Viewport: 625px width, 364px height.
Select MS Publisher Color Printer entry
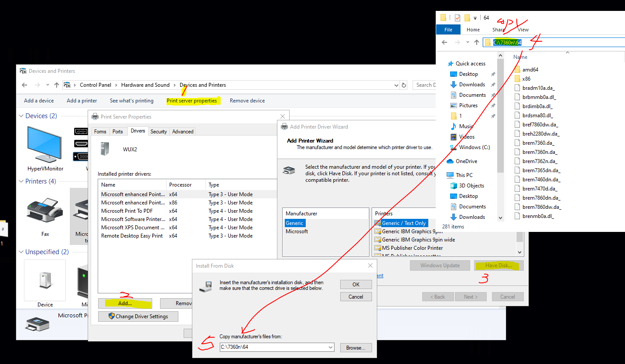pos(409,248)
